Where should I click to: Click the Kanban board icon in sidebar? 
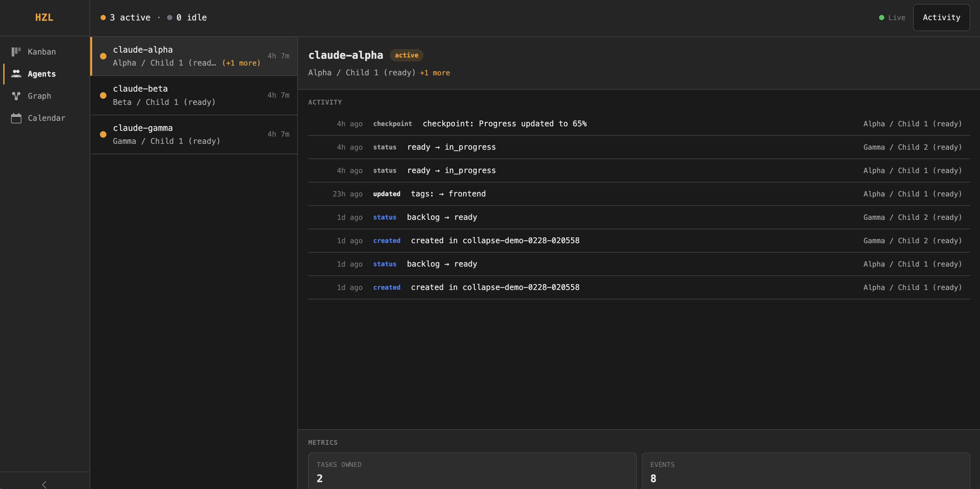[x=16, y=52]
